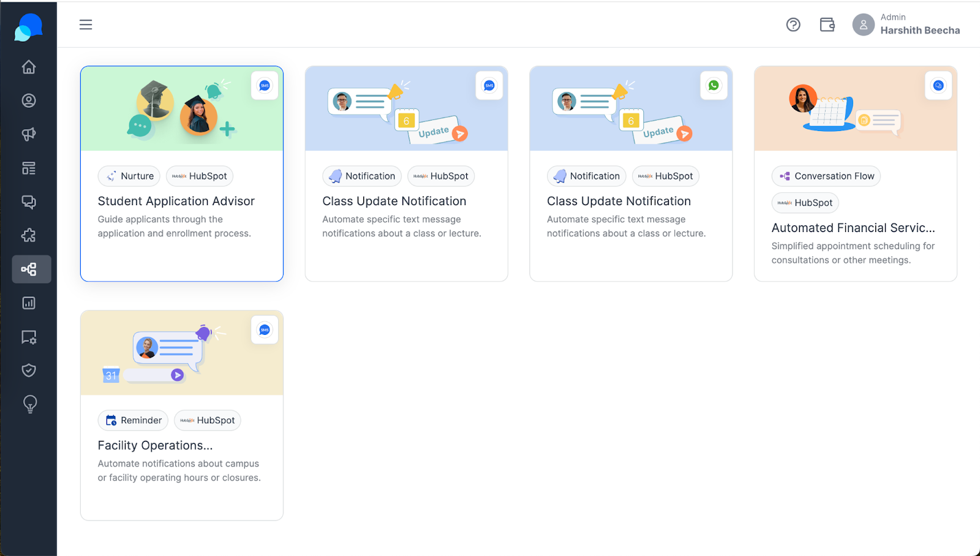
Task: Click the chat badge on Automated Financial Services card
Action: (938, 86)
